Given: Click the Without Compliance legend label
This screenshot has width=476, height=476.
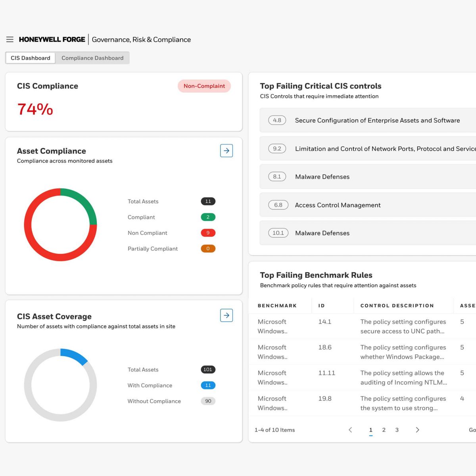Looking at the screenshot, I should pos(154,401).
